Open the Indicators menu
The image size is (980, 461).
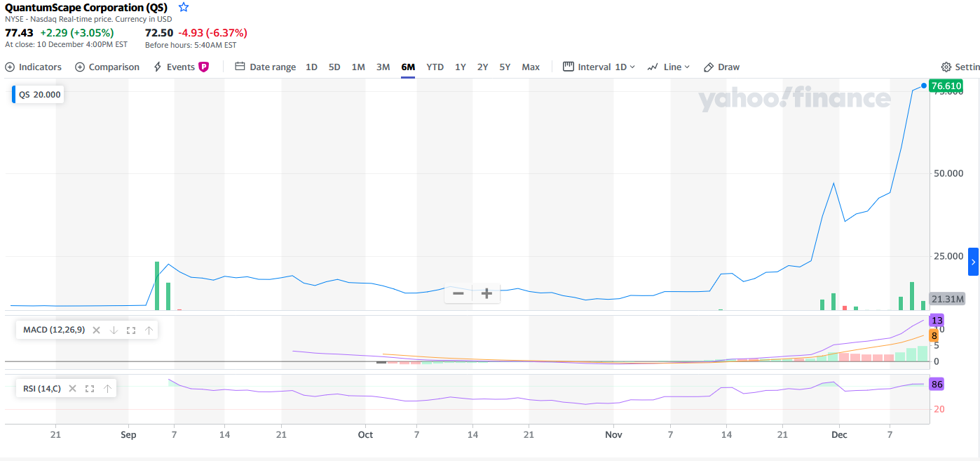click(x=34, y=67)
